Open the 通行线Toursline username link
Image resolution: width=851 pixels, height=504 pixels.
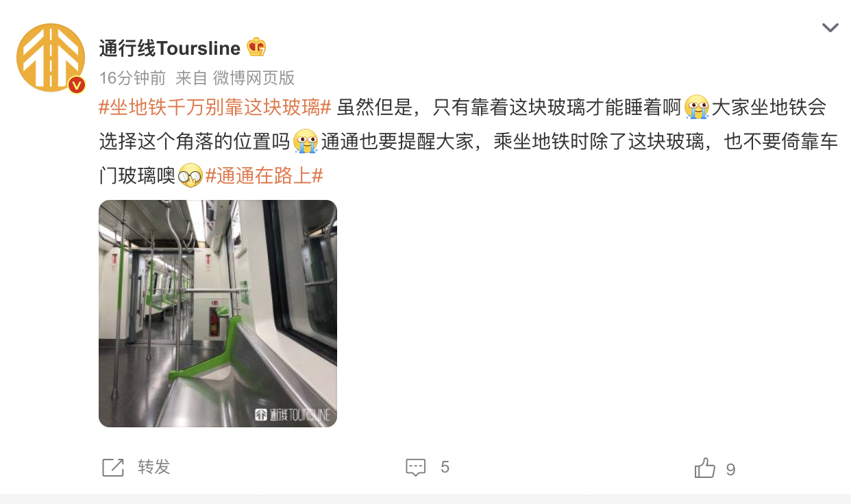[170, 48]
